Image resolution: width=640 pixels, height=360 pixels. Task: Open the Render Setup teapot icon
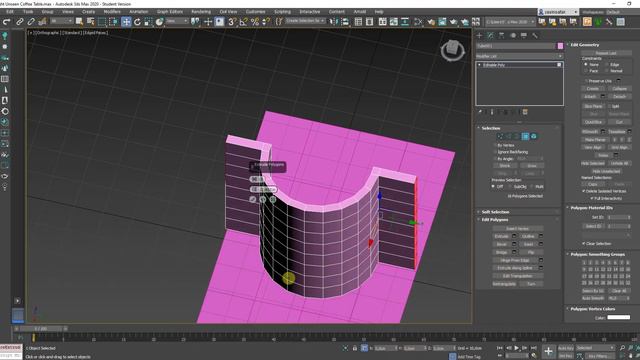pyautogui.click(x=431, y=22)
